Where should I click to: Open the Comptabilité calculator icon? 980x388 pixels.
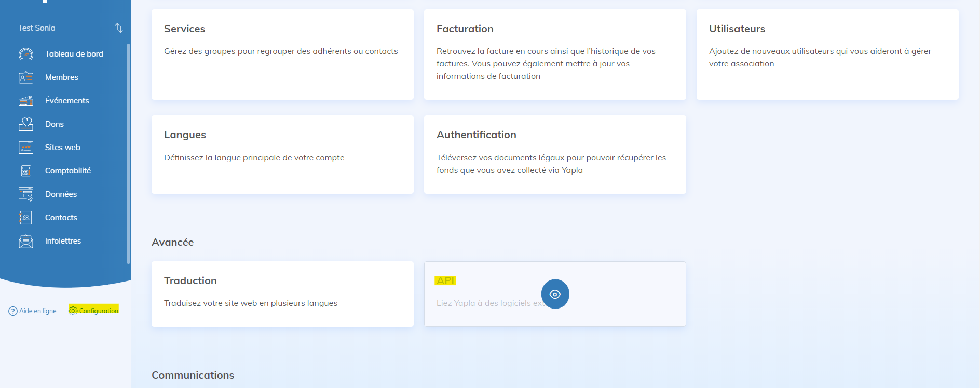point(26,171)
